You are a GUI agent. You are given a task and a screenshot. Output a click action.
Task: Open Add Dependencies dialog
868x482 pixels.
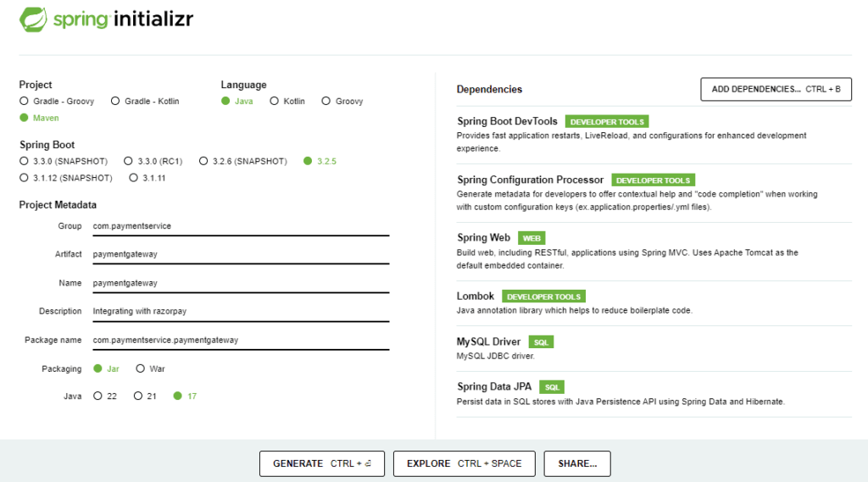tap(776, 89)
